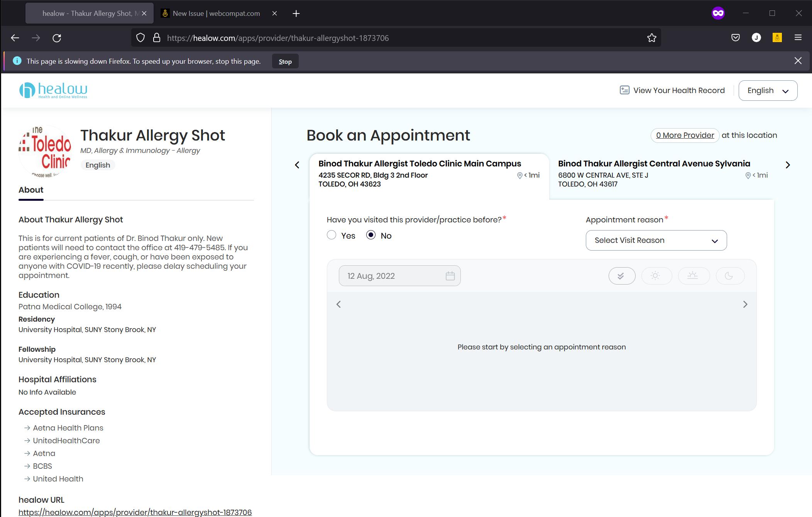Image resolution: width=812 pixels, height=517 pixels.
Task: Click the Aetna Health Plans insurance entry
Action: click(x=68, y=428)
